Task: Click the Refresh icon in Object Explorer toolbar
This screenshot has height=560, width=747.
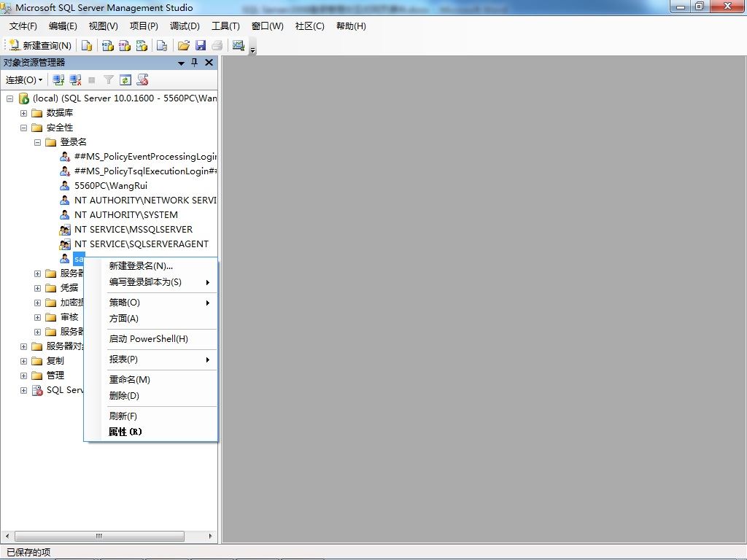Action: tap(125, 80)
